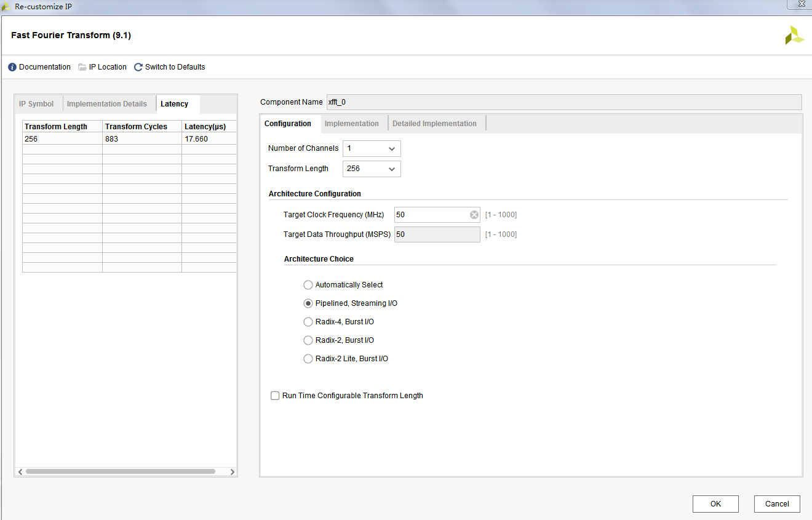Click the 883 transform cycles cell
The width and height of the screenshot is (812, 520).
coord(142,139)
